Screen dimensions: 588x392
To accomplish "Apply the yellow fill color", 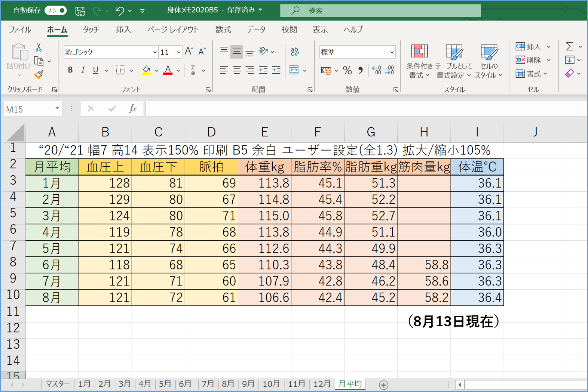I will click(x=146, y=70).
